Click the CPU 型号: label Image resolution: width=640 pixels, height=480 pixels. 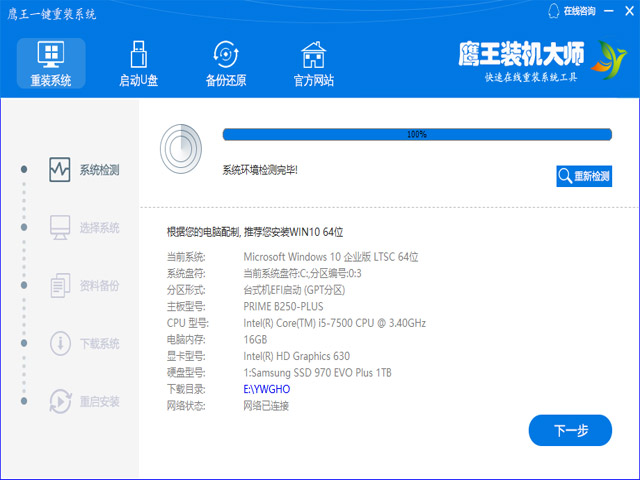click(187, 323)
